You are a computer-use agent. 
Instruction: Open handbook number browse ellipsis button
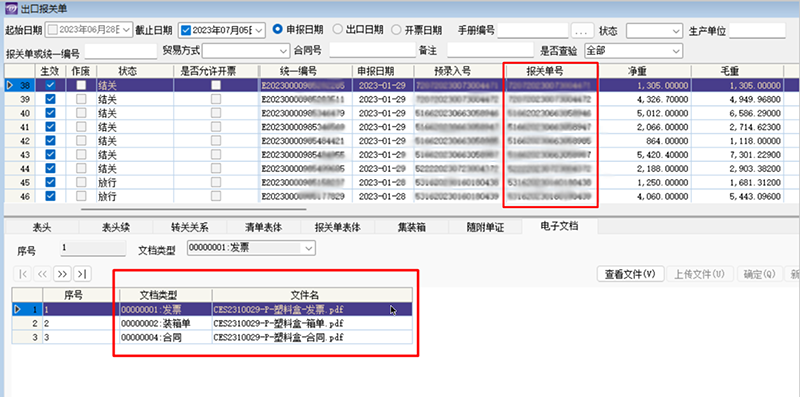[582, 31]
